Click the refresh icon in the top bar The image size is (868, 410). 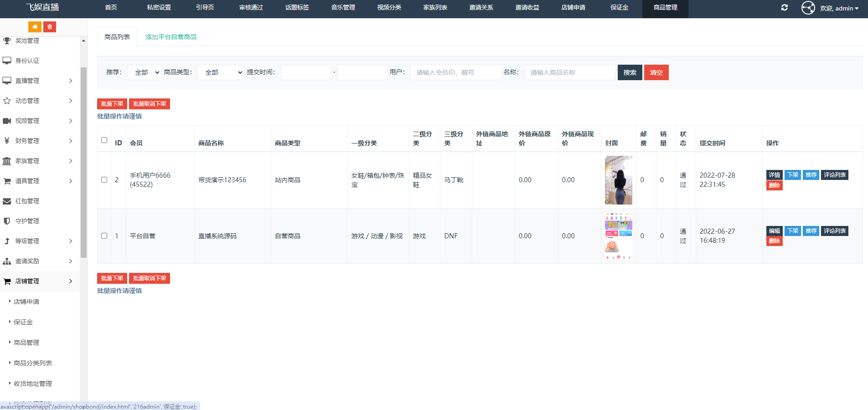[x=785, y=8]
